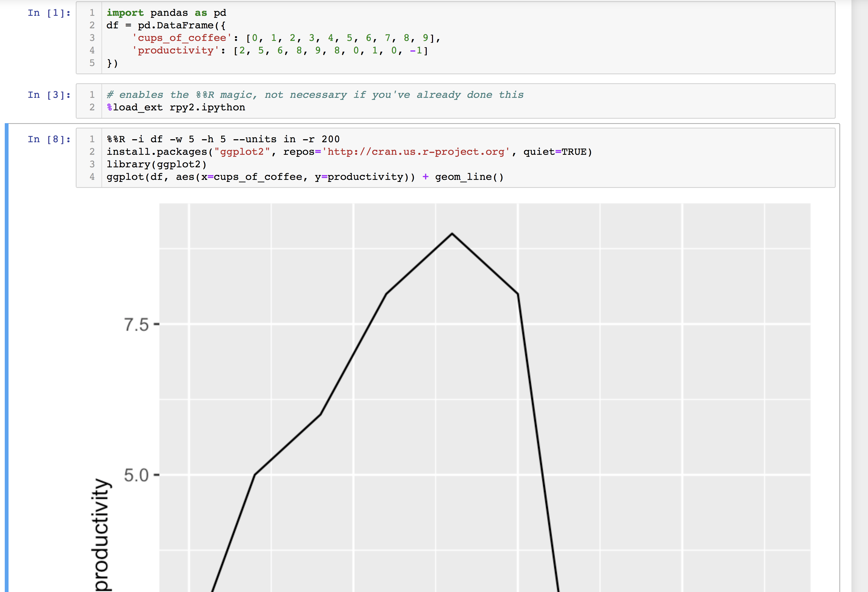
Task: Click the In [1] cell prompt
Action: click(49, 13)
